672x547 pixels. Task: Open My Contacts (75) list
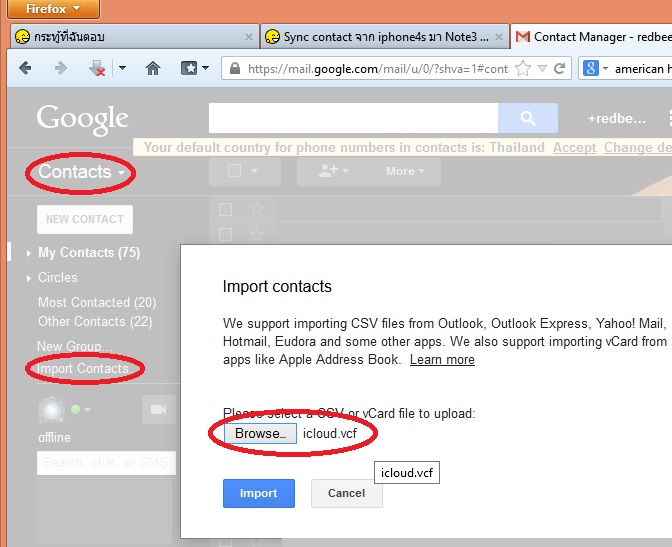pyautogui.click(x=89, y=252)
